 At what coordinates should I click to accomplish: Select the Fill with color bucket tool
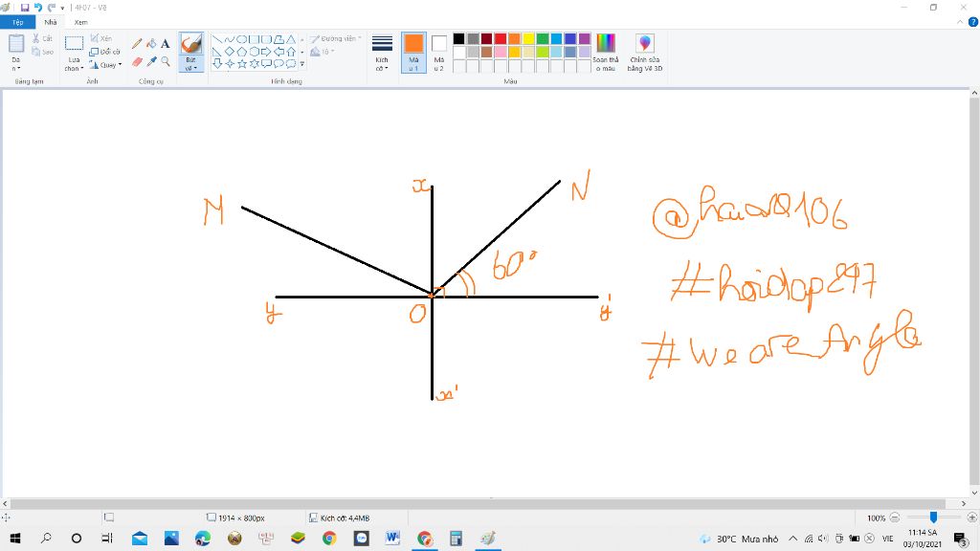[151, 44]
